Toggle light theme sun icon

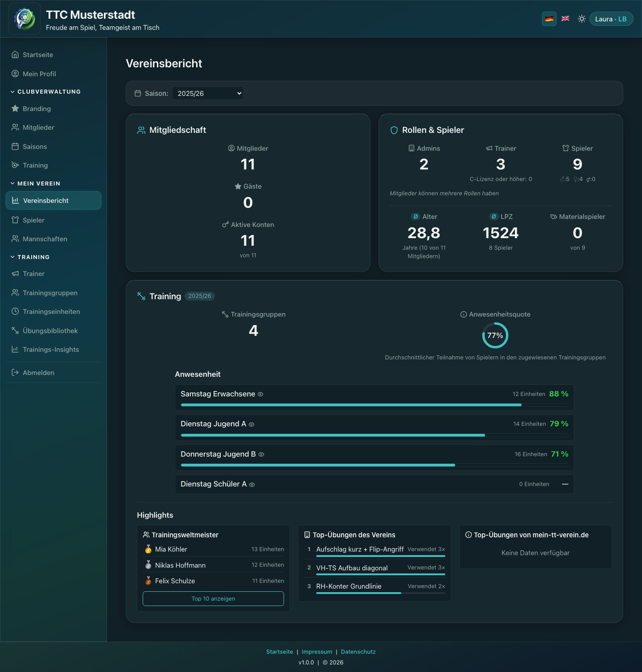[582, 19]
